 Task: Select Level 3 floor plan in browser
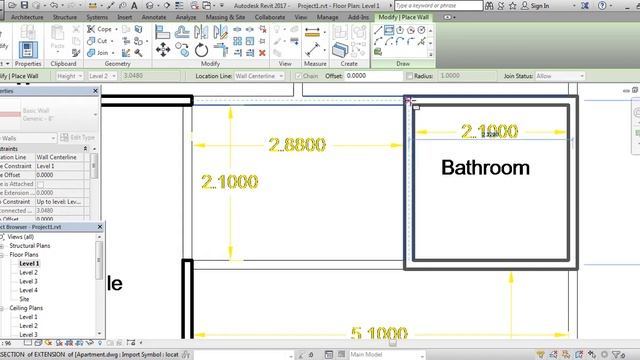(x=29, y=282)
